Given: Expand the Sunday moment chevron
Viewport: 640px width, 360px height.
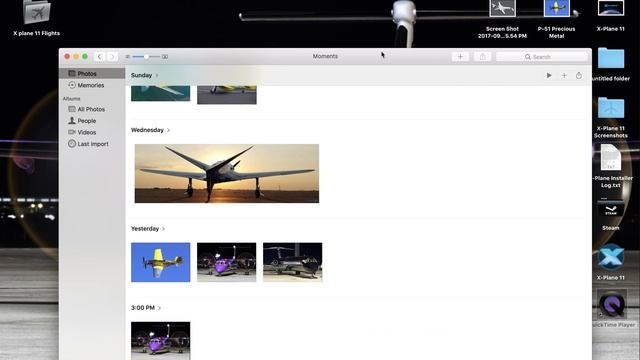Looking at the screenshot, I should [157, 76].
